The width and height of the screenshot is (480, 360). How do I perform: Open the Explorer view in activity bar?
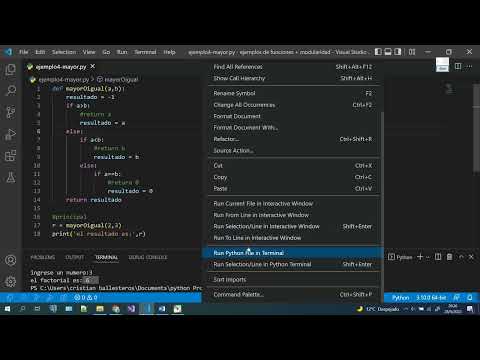click(x=11, y=70)
